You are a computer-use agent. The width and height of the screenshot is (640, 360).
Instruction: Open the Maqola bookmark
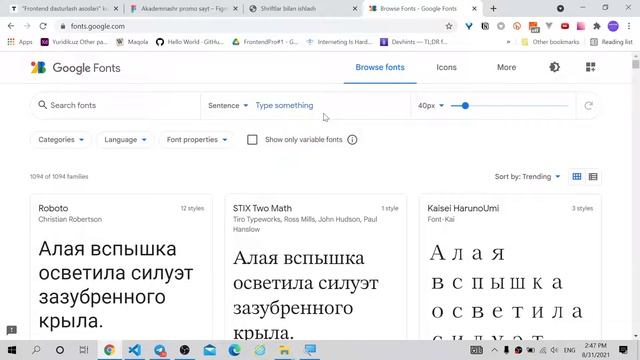click(x=132, y=42)
